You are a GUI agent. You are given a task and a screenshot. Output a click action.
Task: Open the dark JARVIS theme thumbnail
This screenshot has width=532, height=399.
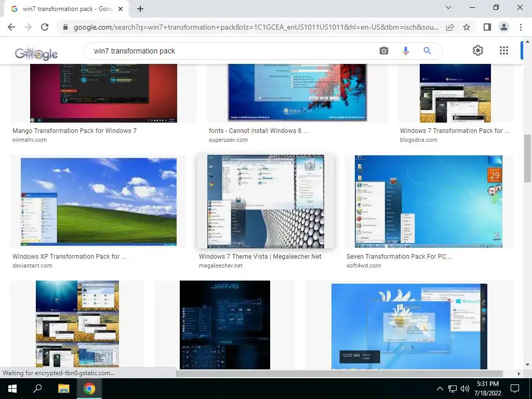[224, 325]
